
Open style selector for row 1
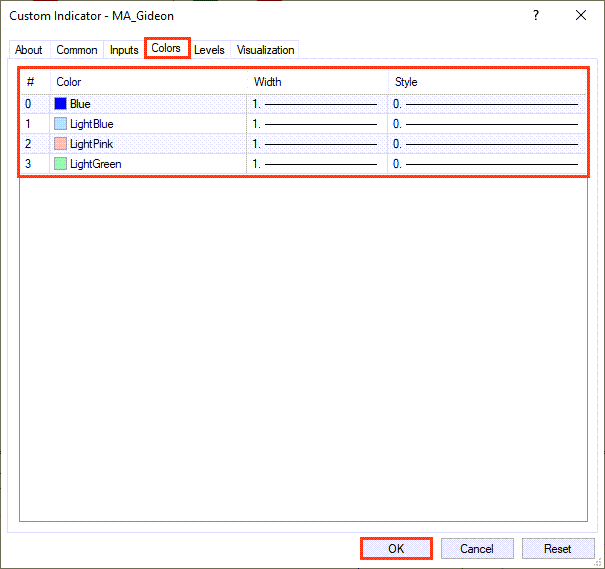[x=487, y=124]
